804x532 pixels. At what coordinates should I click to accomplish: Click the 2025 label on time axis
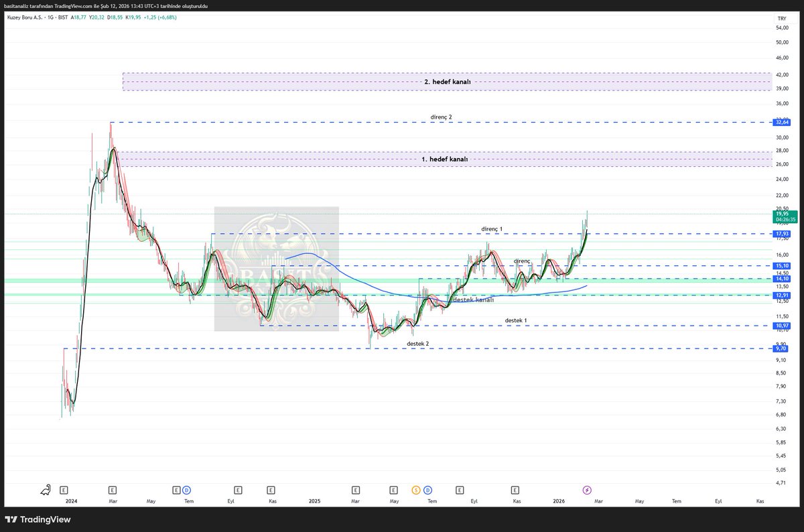click(316, 501)
